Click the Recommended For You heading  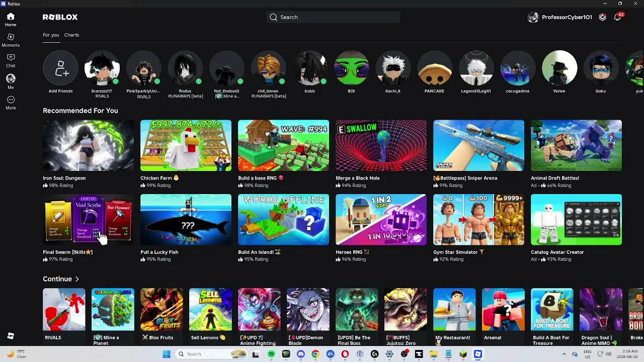(x=80, y=111)
